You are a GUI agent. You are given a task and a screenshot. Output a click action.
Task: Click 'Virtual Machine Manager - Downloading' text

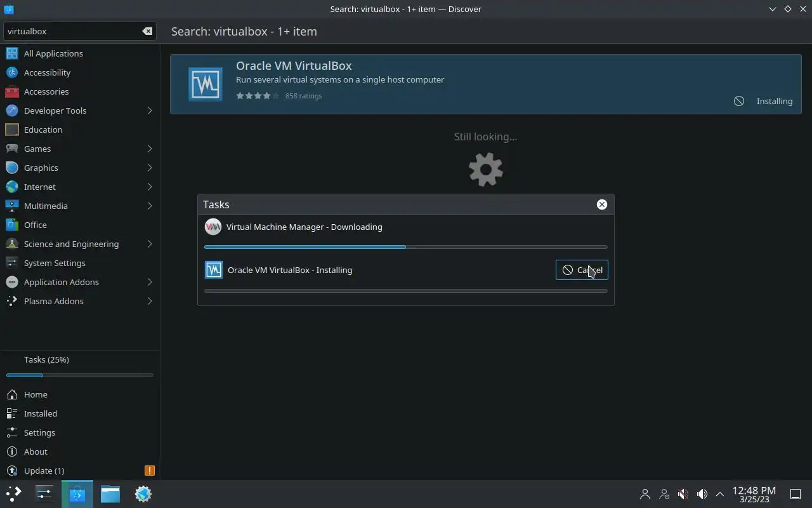click(304, 227)
